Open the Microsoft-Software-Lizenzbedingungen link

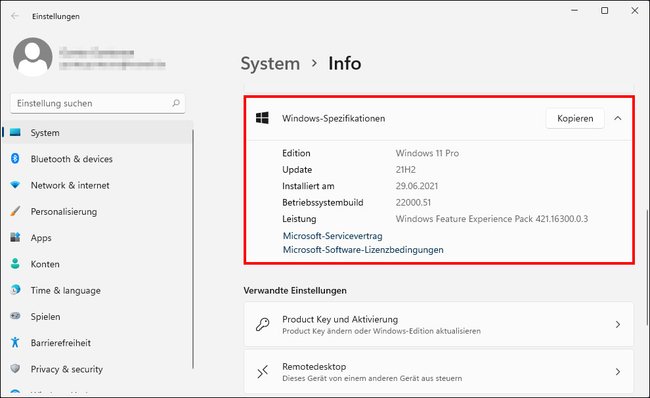pos(363,250)
